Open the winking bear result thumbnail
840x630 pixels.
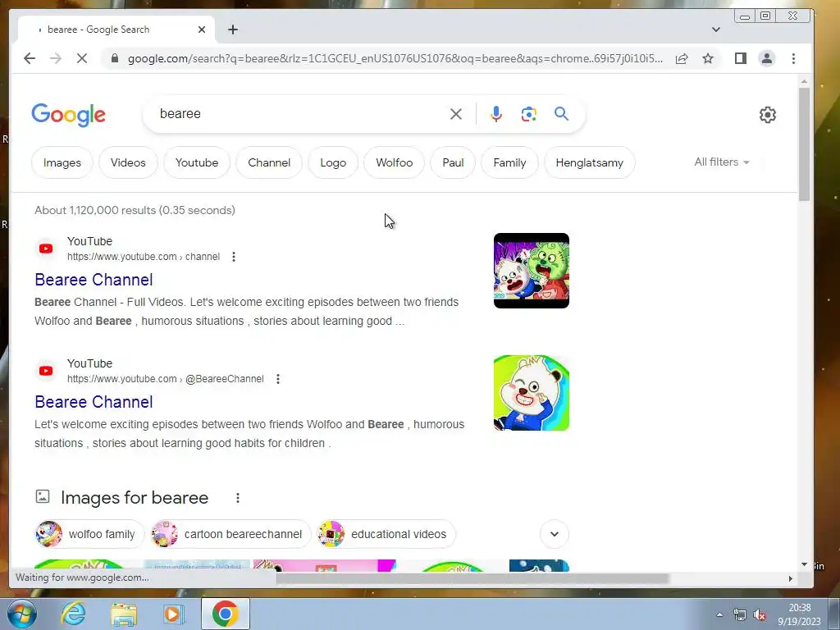tap(532, 393)
